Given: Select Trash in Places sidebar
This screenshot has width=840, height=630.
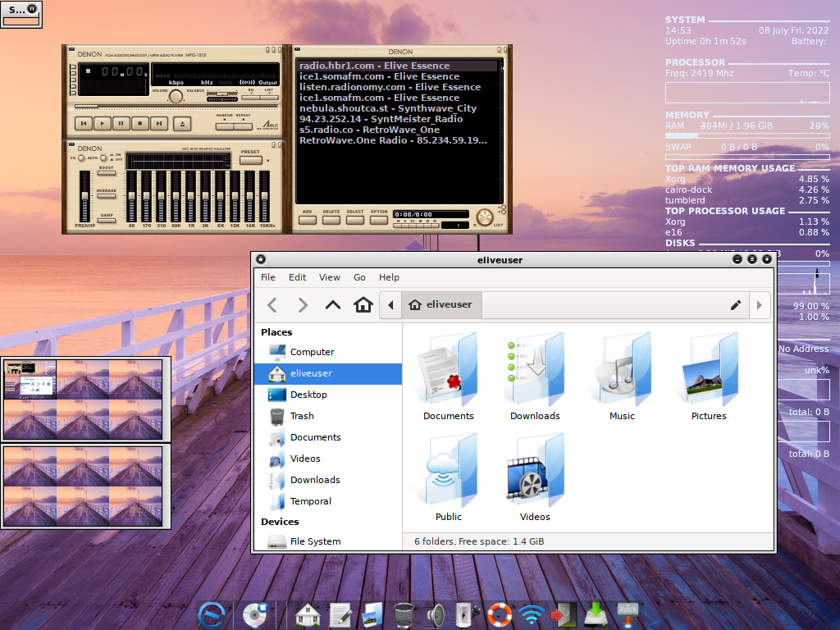Looking at the screenshot, I should (328, 416).
